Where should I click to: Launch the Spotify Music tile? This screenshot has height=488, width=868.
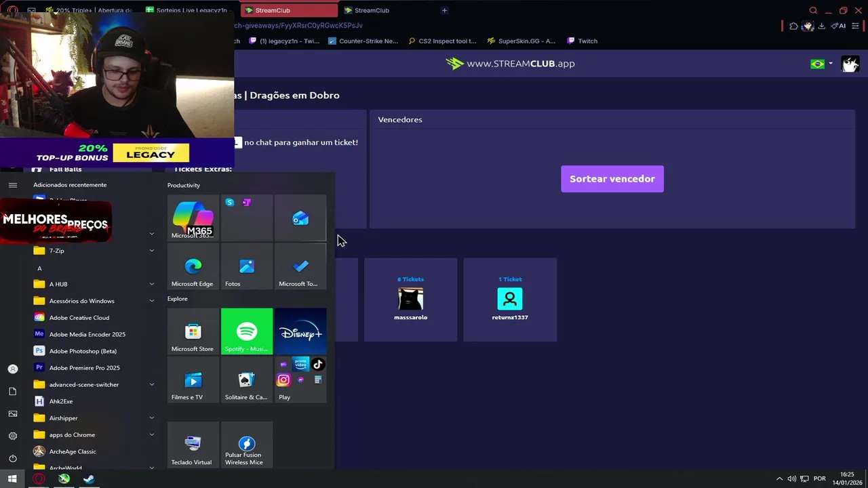pos(247,331)
